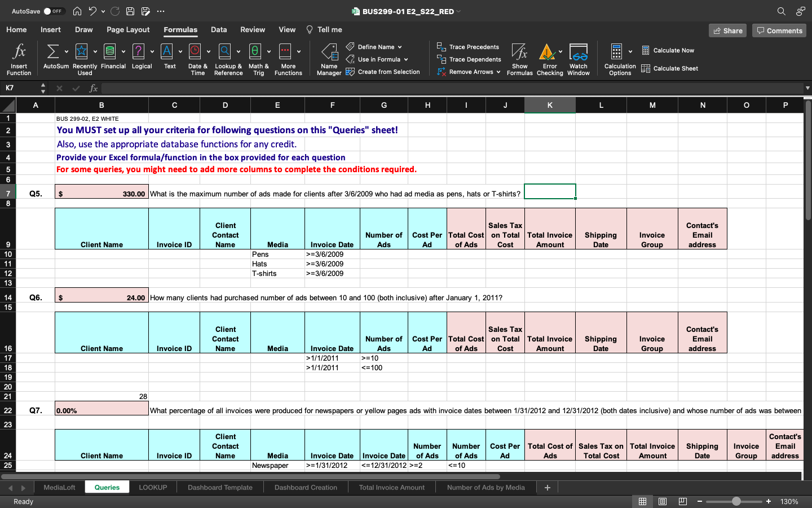Viewport: 812px width, 508px height.
Task: Click the zoom out minus button
Action: 700,501
